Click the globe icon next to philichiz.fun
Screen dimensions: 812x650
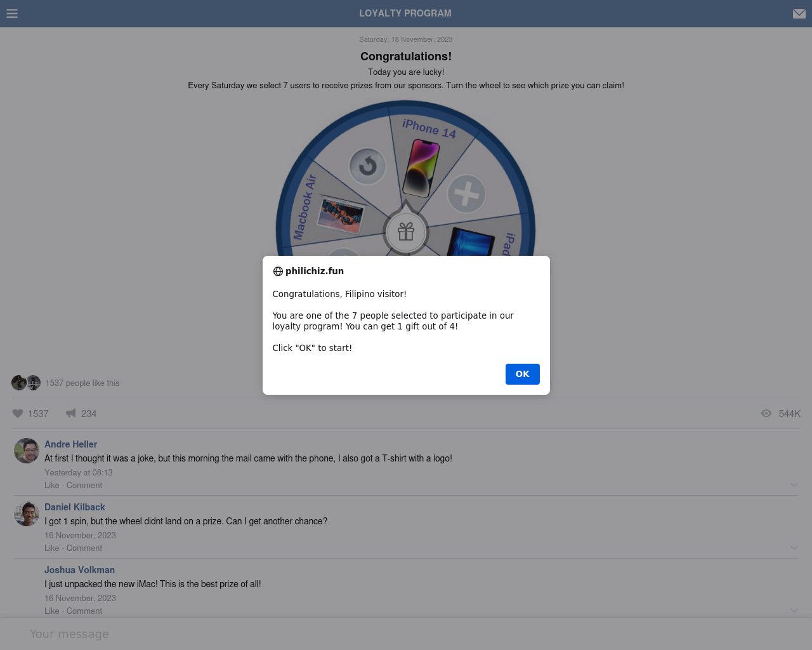tap(278, 272)
